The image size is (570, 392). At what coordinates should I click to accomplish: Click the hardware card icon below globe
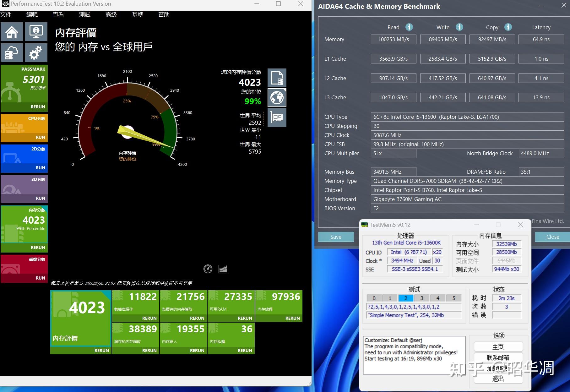tap(277, 117)
